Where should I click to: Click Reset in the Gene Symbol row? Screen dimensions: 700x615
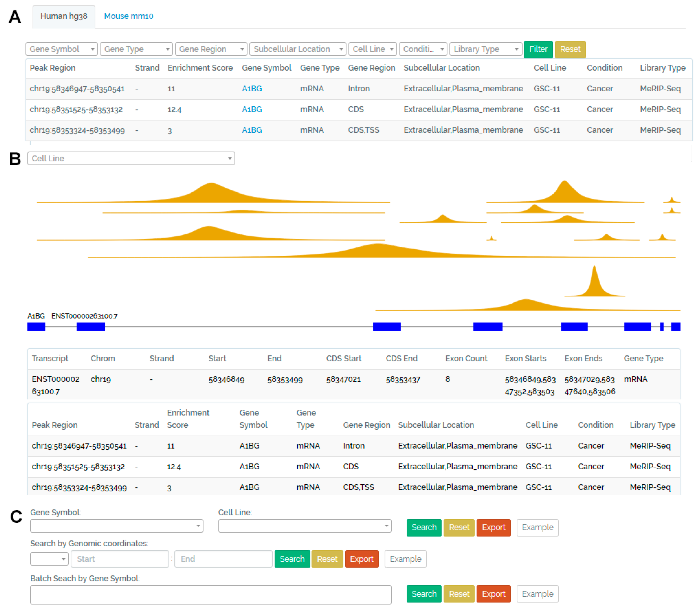pyautogui.click(x=459, y=527)
